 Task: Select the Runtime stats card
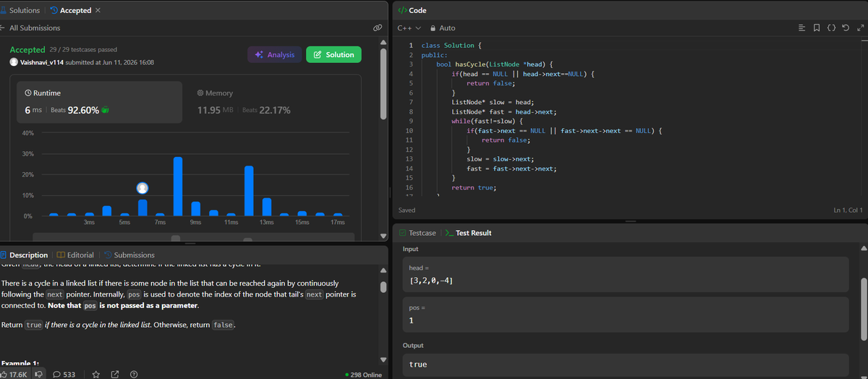[100, 102]
